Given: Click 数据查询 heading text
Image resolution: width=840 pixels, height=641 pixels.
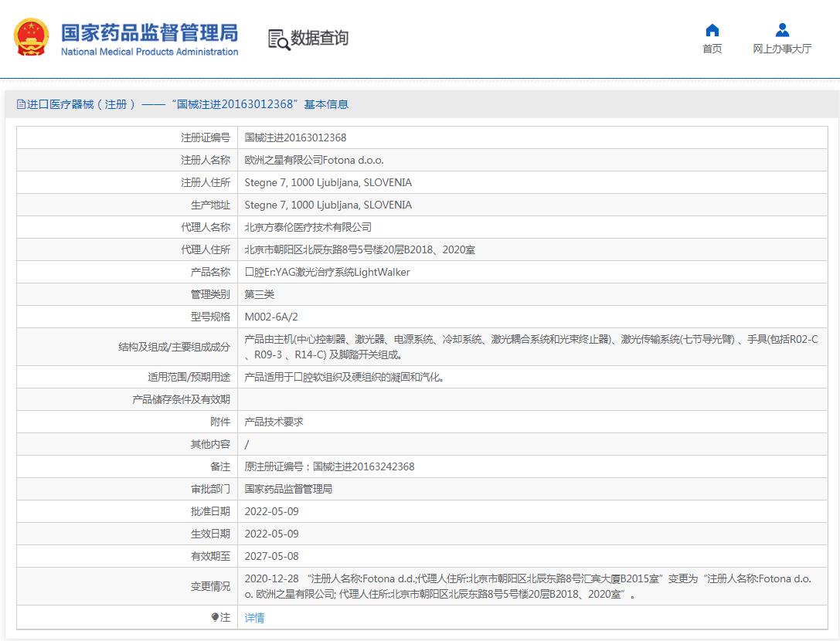Looking at the screenshot, I should click(x=319, y=38).
